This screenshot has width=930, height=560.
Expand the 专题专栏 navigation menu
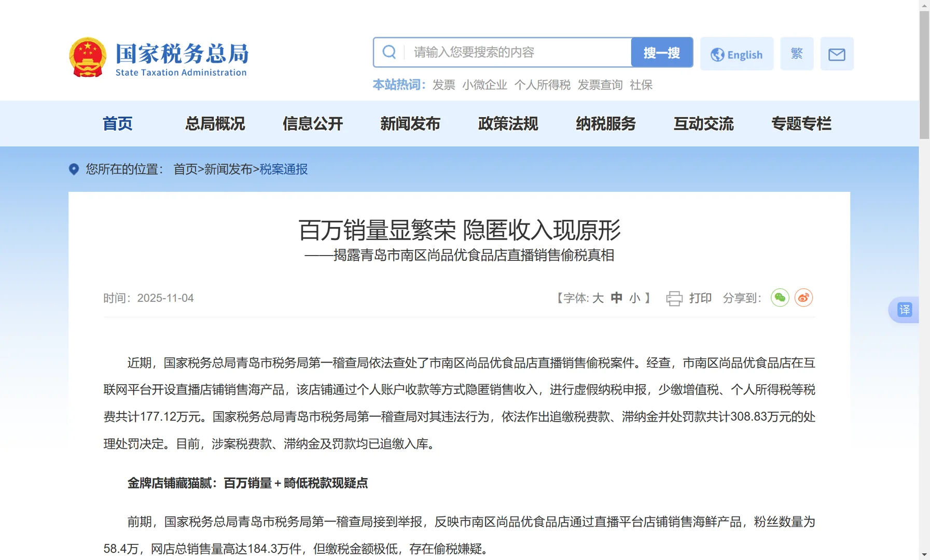tap(801, 124)
